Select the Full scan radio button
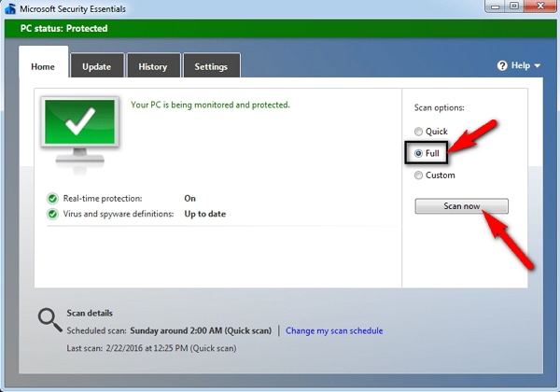This screenshot has height=392, width=560. click(x=418, y=153)
